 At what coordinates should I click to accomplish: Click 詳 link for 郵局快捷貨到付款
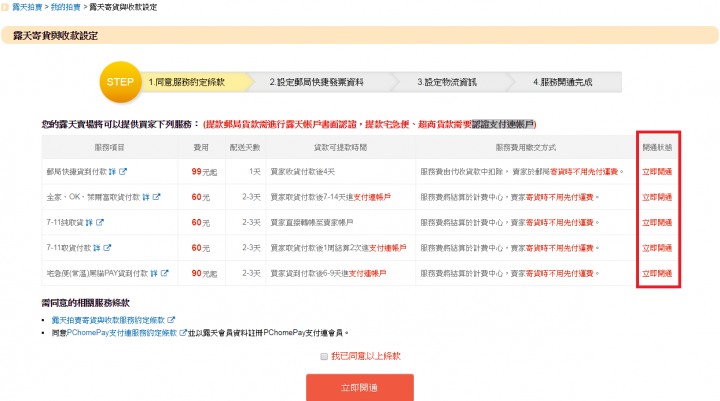pos(112,171)
